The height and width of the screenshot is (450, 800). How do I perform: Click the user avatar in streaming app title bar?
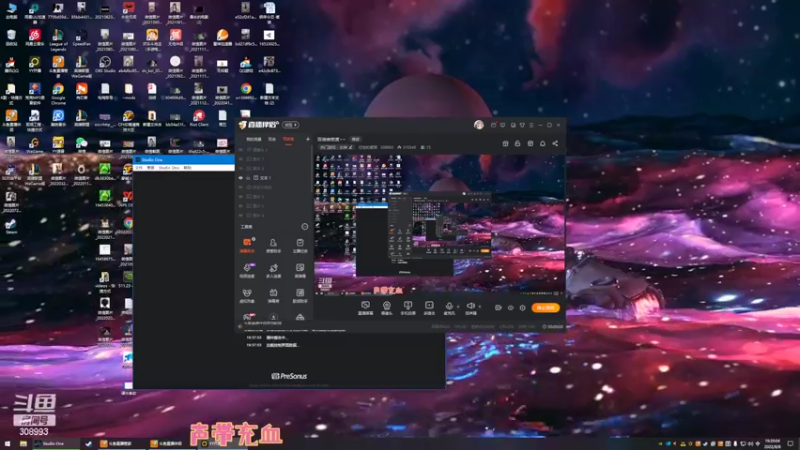click(479, 124)
